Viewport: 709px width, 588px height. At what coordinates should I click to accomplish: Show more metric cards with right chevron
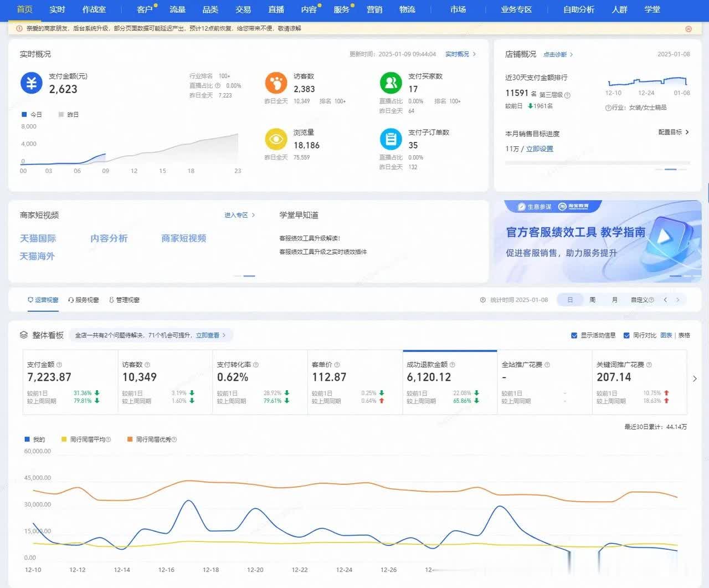[x=695, y=379]
